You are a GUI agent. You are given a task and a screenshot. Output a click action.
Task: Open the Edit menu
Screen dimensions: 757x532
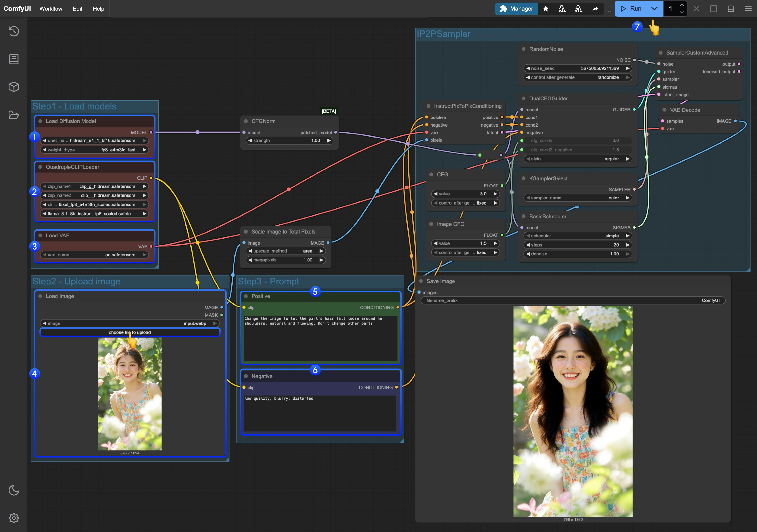[x=78, y=9]
